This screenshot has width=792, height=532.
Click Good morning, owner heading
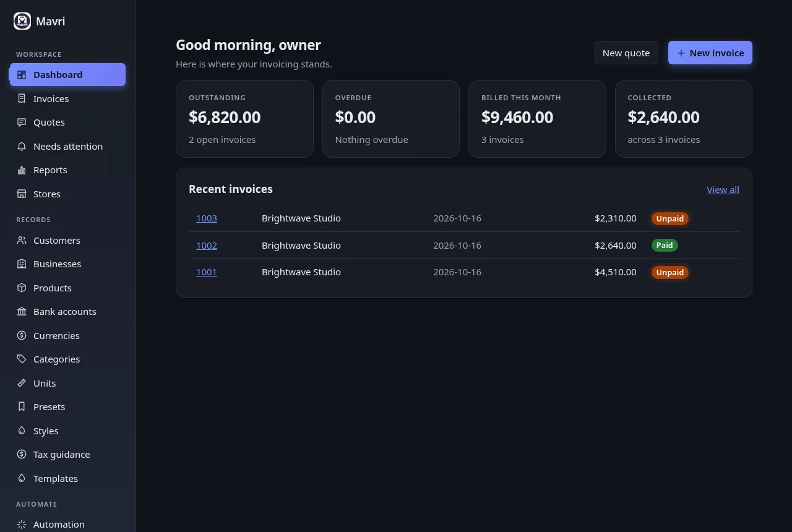(x=248, y=45)
